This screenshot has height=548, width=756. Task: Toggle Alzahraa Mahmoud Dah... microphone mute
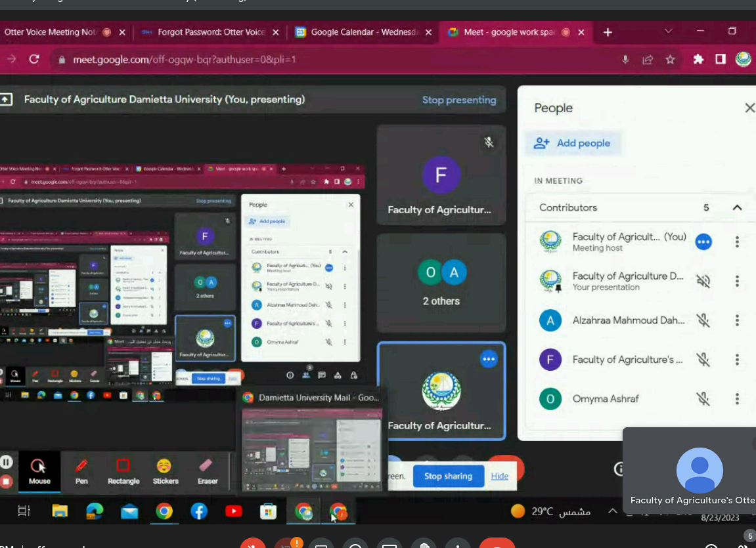pyautogui.click(x=703, y=320)
